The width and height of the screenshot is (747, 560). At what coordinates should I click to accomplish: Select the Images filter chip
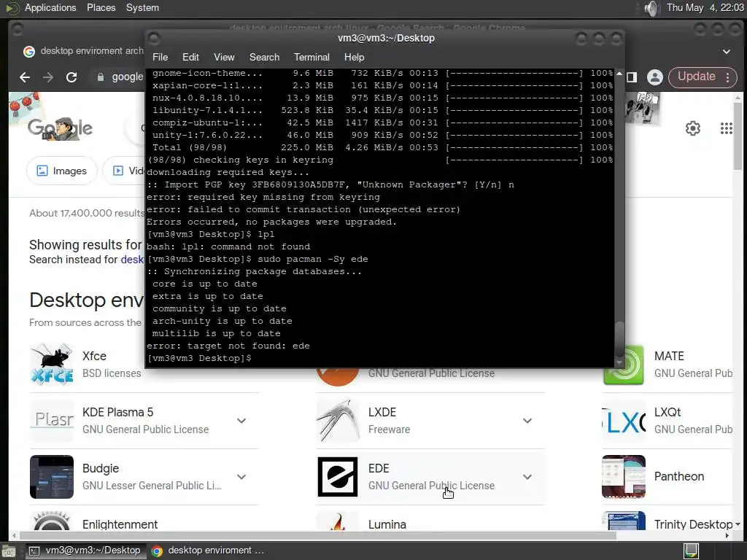[61, 171]
